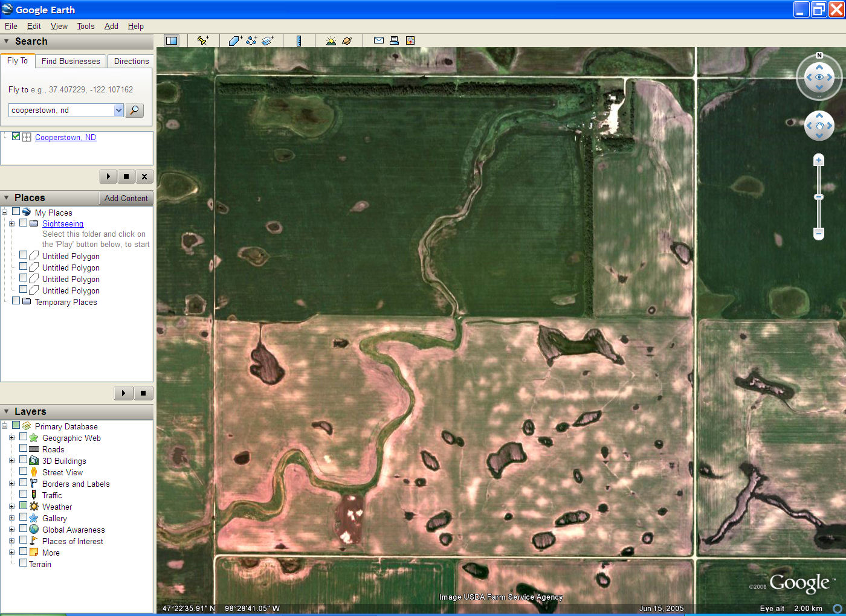846x616 pixels.
Task: Click the hand move joystick center
Action: tap(819, 126)
